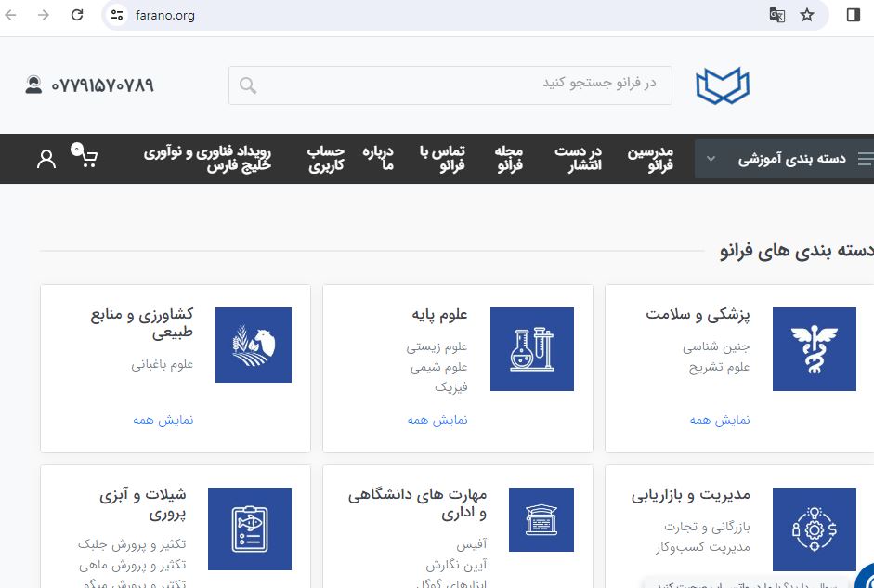Select 'مدیریت کسب‌وکار' subcategory
This screenshot has height=588, width=874.
click(x=702, y=547)
